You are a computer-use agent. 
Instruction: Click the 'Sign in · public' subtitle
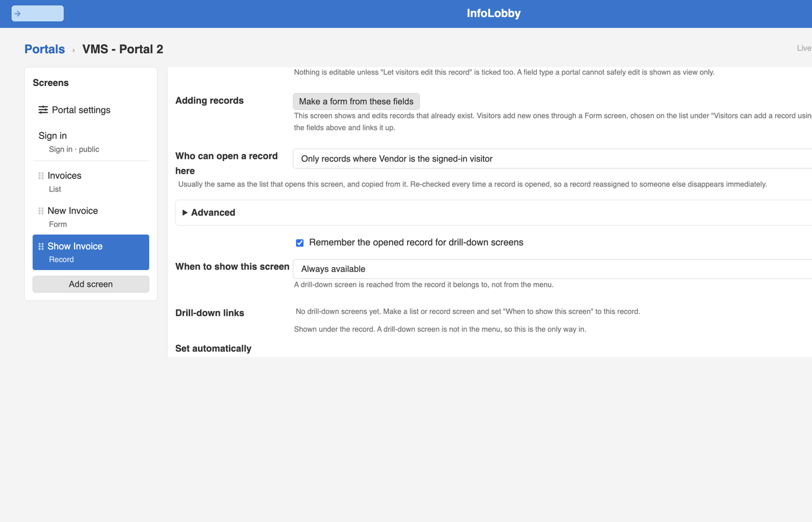click(74, 149)
